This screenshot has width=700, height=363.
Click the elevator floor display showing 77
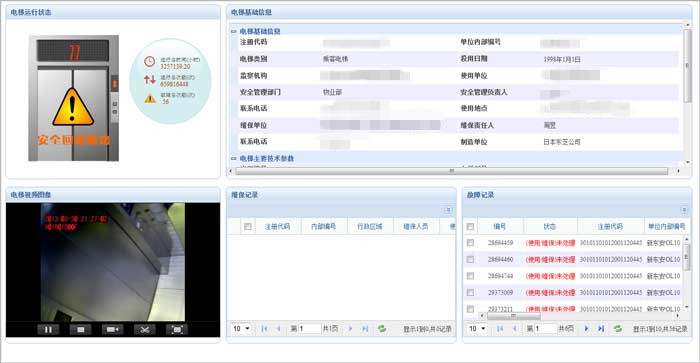73,52
